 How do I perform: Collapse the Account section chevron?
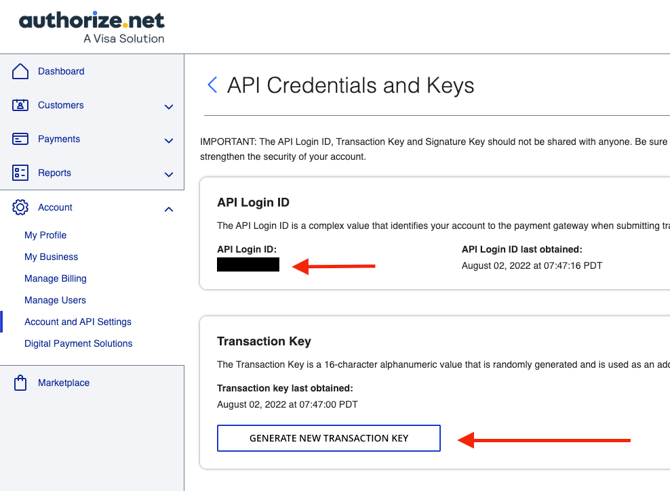tap(169, 209)
